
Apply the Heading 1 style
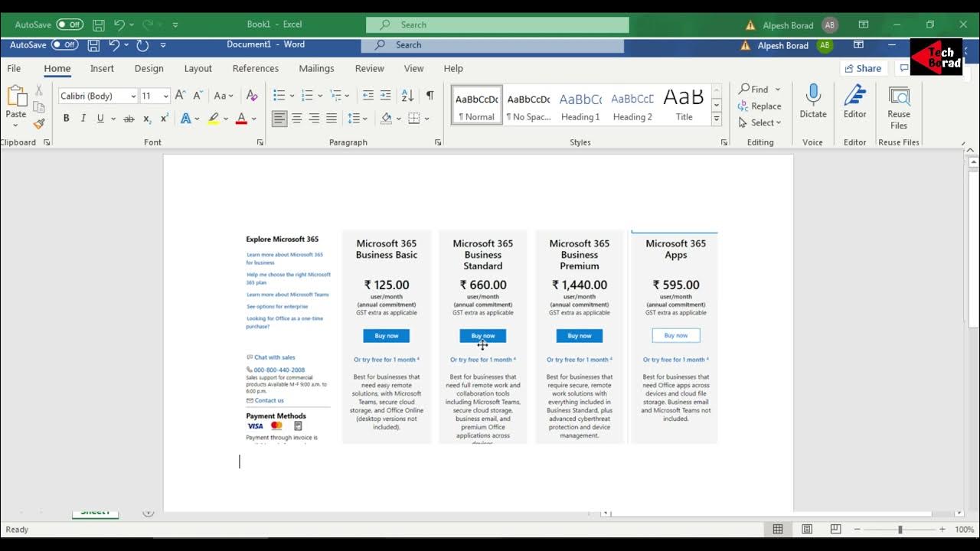[x=580, y=106]
